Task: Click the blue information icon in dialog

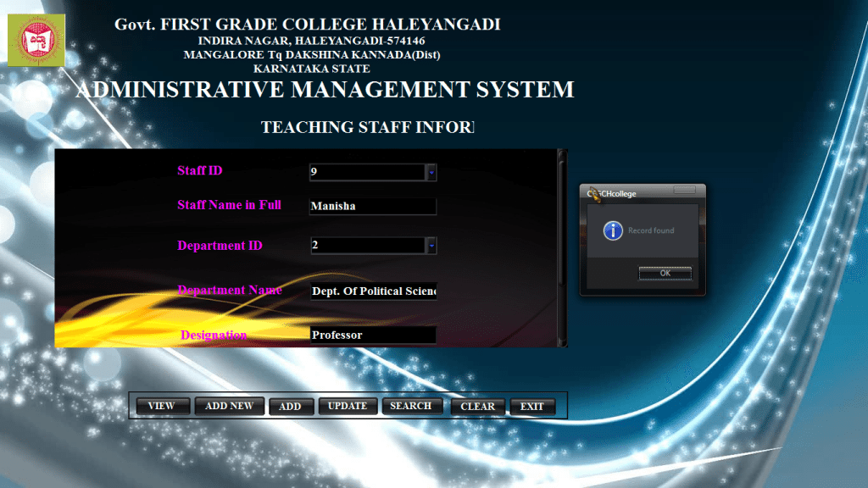Action: [612, 230]
